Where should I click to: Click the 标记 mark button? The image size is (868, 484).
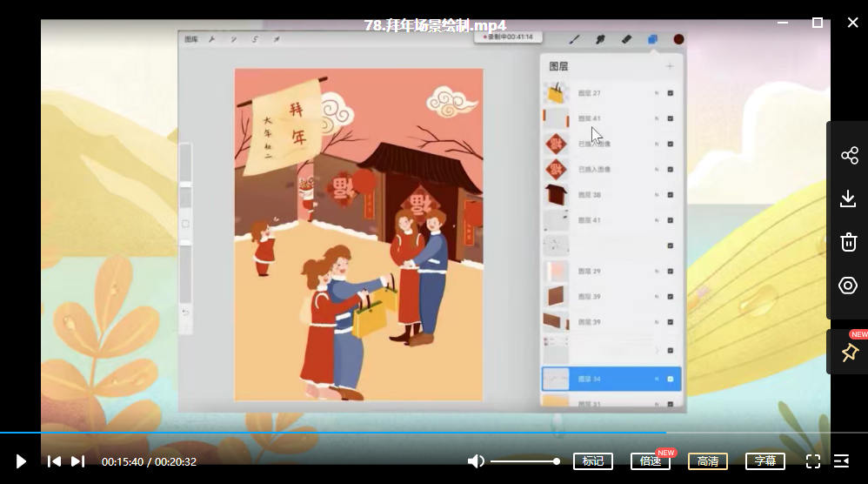click(x=593, y=461)
